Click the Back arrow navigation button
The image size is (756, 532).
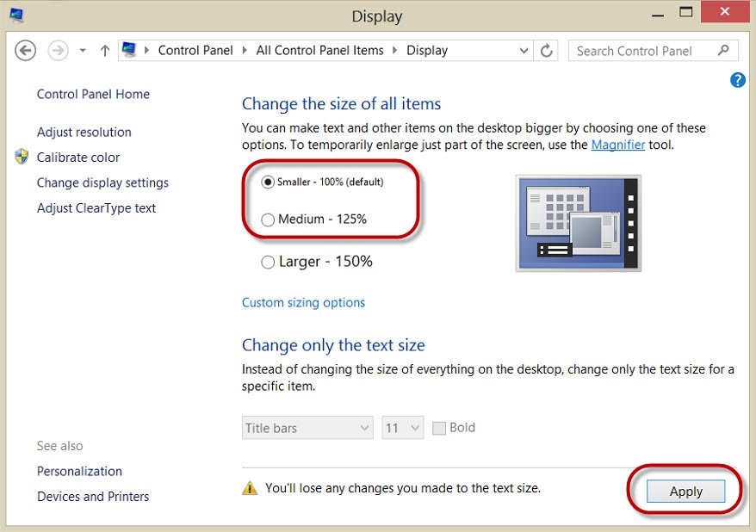26,51
